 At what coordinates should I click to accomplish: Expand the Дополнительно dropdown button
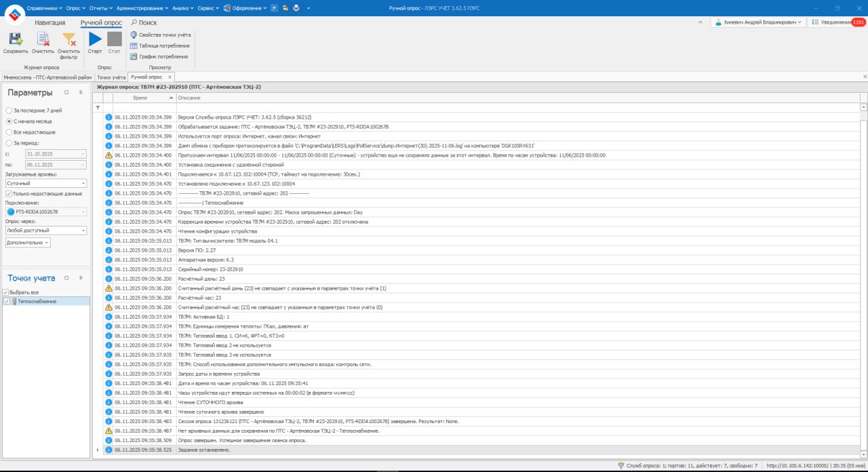click(28, 242)
